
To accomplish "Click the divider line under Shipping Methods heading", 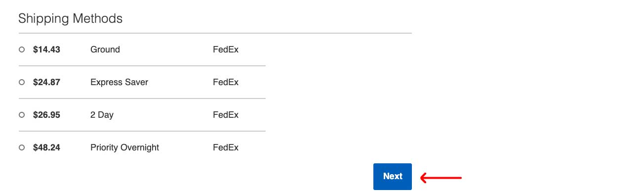I will tap(215, 33).
